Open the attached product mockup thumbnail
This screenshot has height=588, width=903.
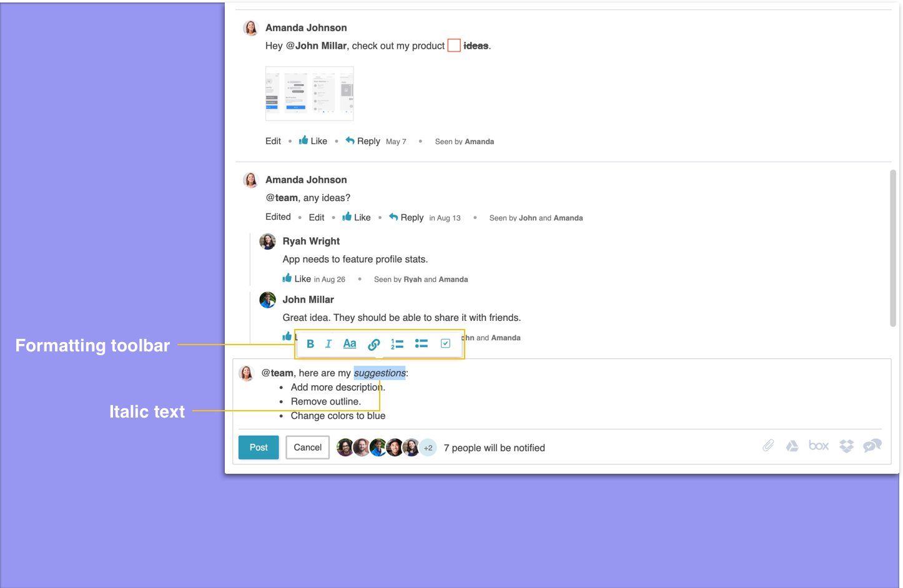[309, 93]
